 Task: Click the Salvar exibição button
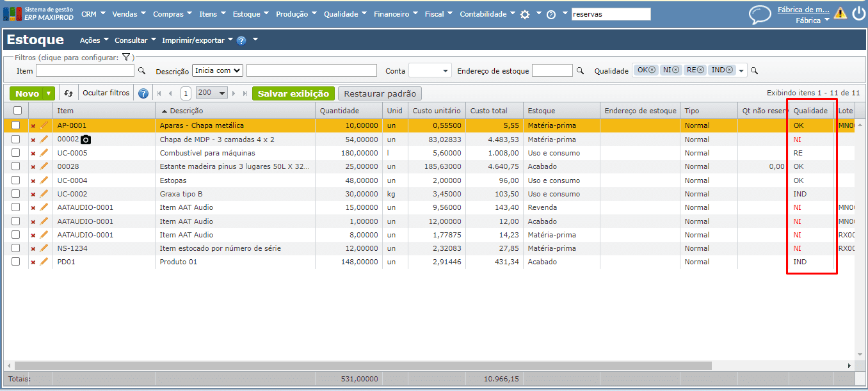(x=293, y=93)
